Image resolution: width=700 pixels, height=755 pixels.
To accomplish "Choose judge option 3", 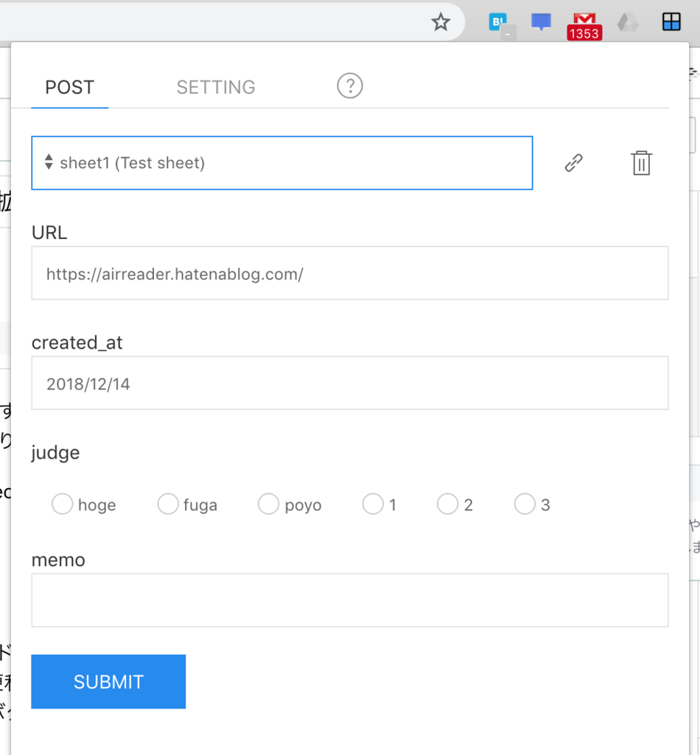I will pyautogui.click(x=525, y=504).
